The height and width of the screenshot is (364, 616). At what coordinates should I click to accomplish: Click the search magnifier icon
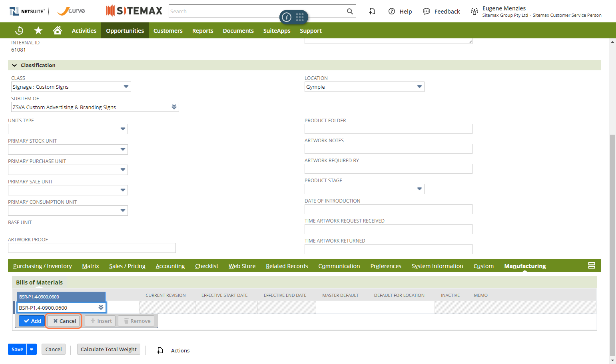[x=350, y=11]
